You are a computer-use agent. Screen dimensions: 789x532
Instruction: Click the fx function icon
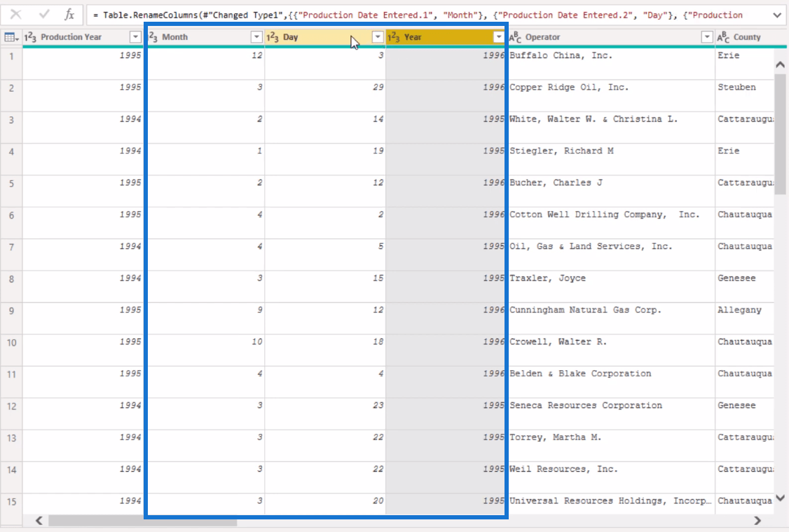(69, 15)
